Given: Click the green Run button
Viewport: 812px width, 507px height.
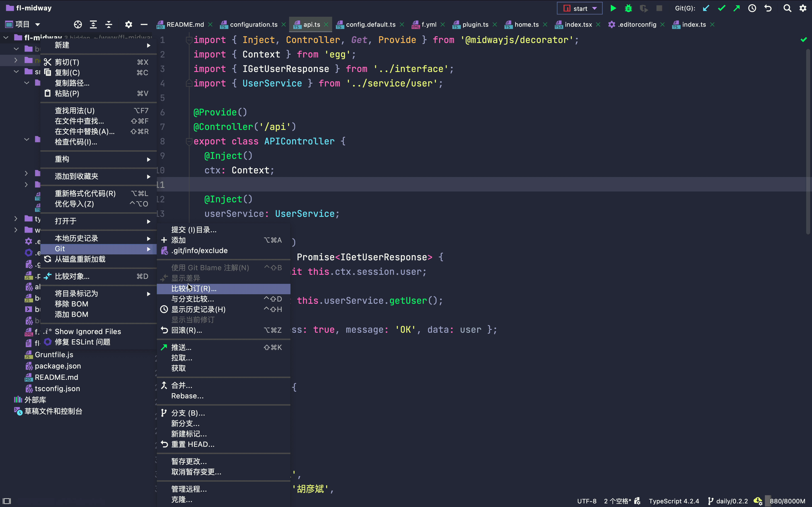Looking at the screenshot, I should (613, 8).
